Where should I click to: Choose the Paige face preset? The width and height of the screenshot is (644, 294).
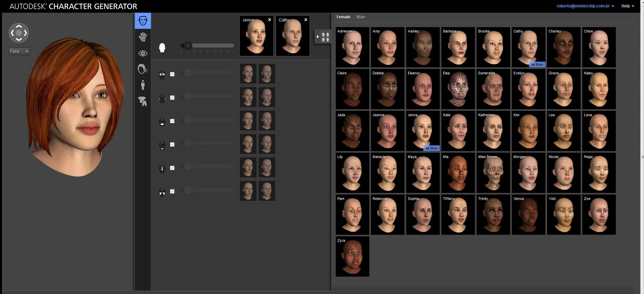tap(599, 173)
